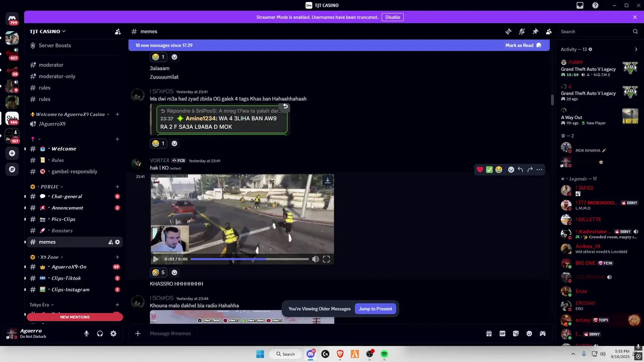Mark channel as read
The image size is (644, 362).
click(x=523, y=45)
